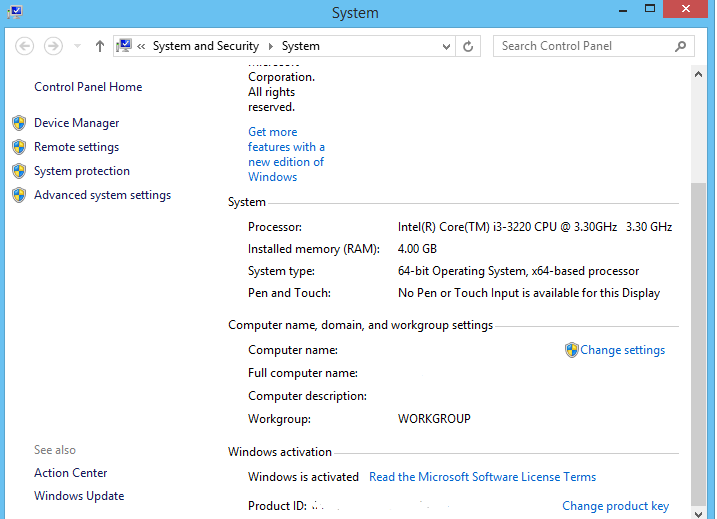
Task: Click the System breadcrumb segment
Action: [300, 46]
